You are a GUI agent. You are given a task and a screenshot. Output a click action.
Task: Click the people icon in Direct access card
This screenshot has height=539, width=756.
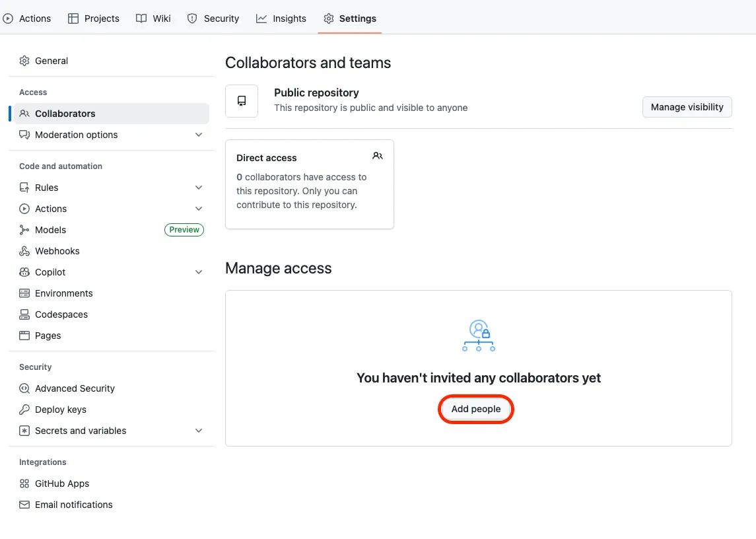(x=378, y=156)
